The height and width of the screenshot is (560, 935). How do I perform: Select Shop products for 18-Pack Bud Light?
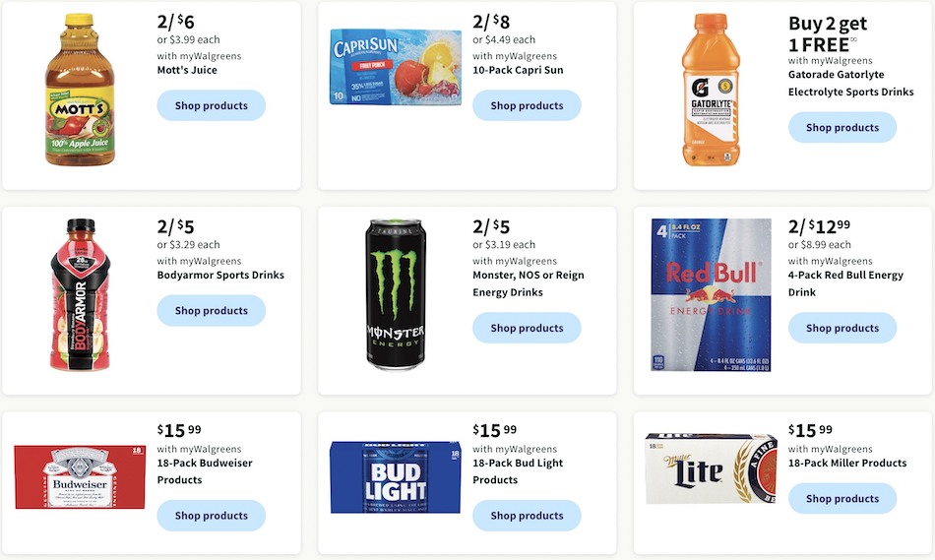pyautogui.click(x=527, y=516)
